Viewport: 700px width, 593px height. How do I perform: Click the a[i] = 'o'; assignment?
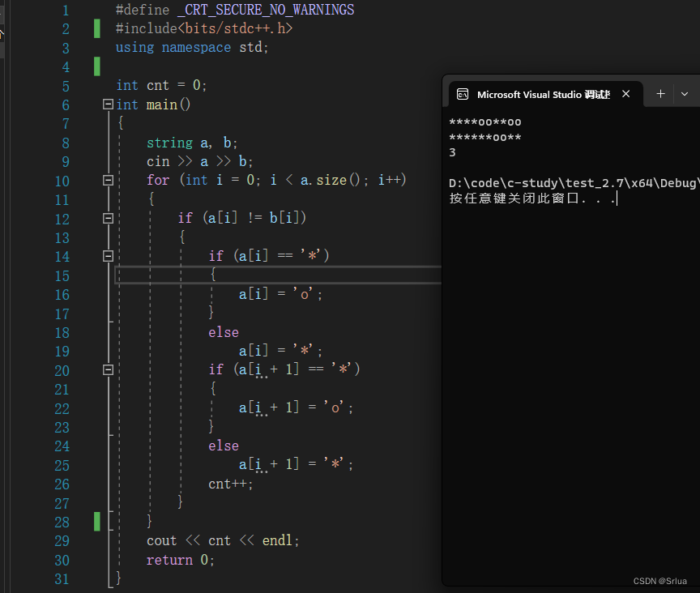click(280, 294)
